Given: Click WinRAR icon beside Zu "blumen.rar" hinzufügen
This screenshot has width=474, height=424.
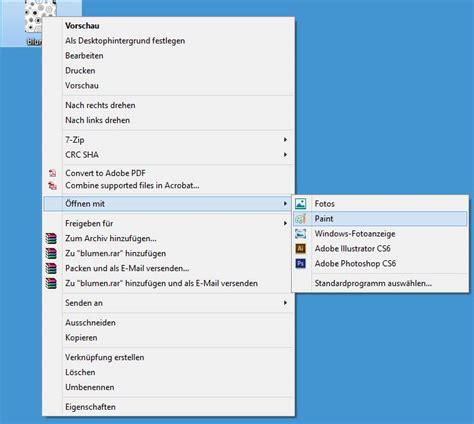Looking at the screenshot, I should (51, 253).
